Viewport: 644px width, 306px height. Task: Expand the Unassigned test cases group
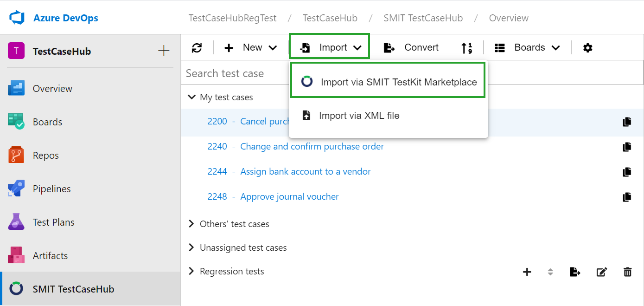coord(191,247)
